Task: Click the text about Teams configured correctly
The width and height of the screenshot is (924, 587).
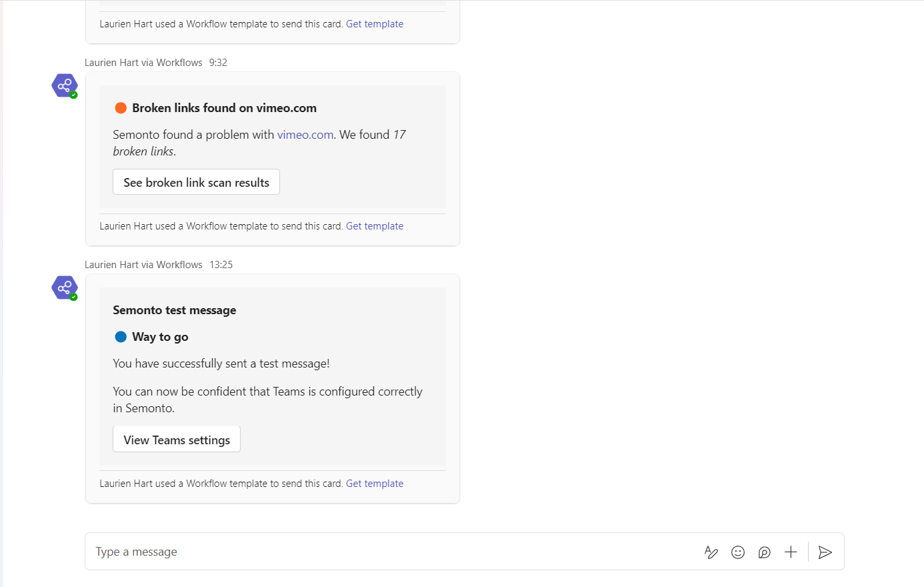Action: pyautogui.click(x=267, y=400)
